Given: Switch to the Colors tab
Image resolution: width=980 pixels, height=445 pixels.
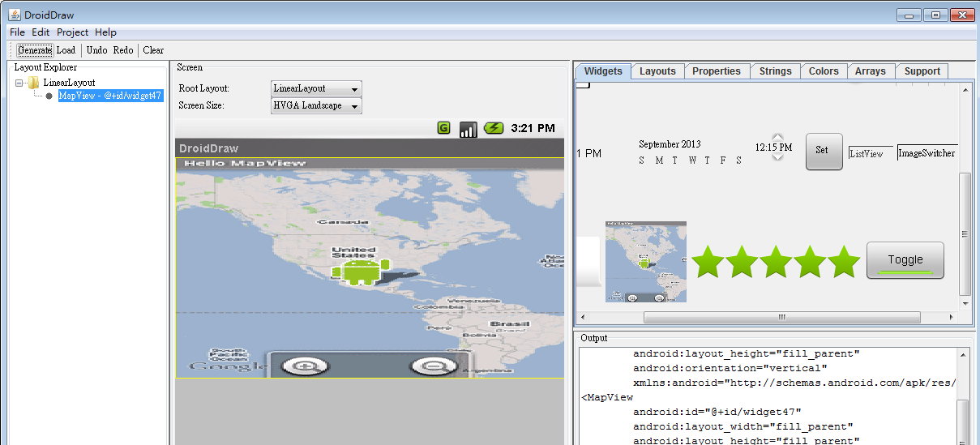Looking at the screenshot, I should pyautogui.click(x=824, y=71).
